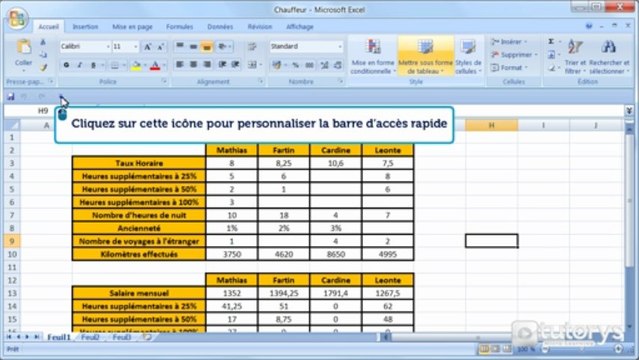
Task: Click the Undo icon in the quick access bar
Action: click(x=24, y=97)
